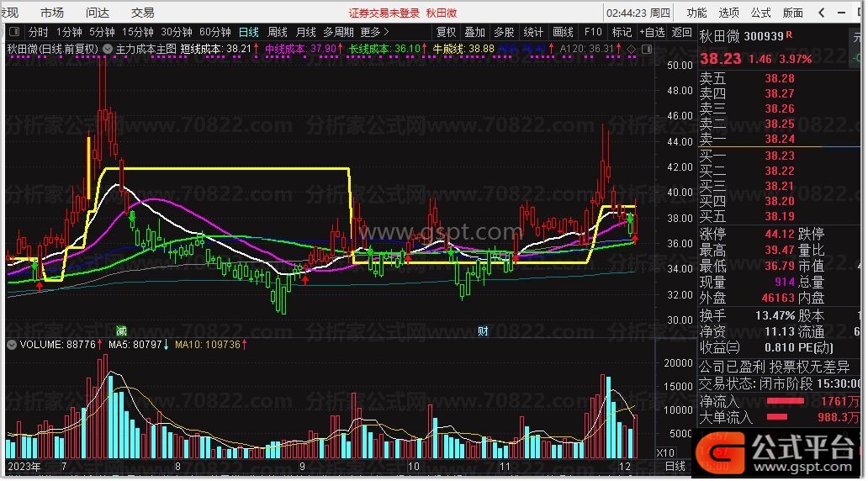Open the 选项 menu
868x481 pixels.
[728, 12]
